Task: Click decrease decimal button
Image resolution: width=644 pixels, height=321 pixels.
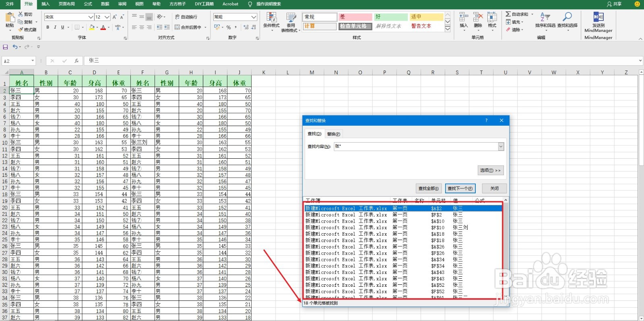Action: [254, 27]
